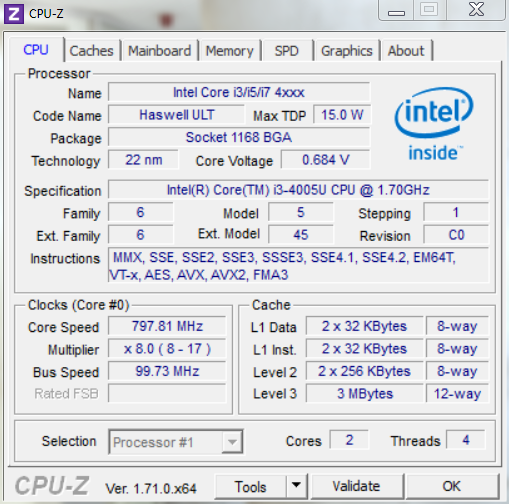Click the Code Name value Haswell ULT
This screenshot has height=504, width=509.
click(x=176, y=115)
